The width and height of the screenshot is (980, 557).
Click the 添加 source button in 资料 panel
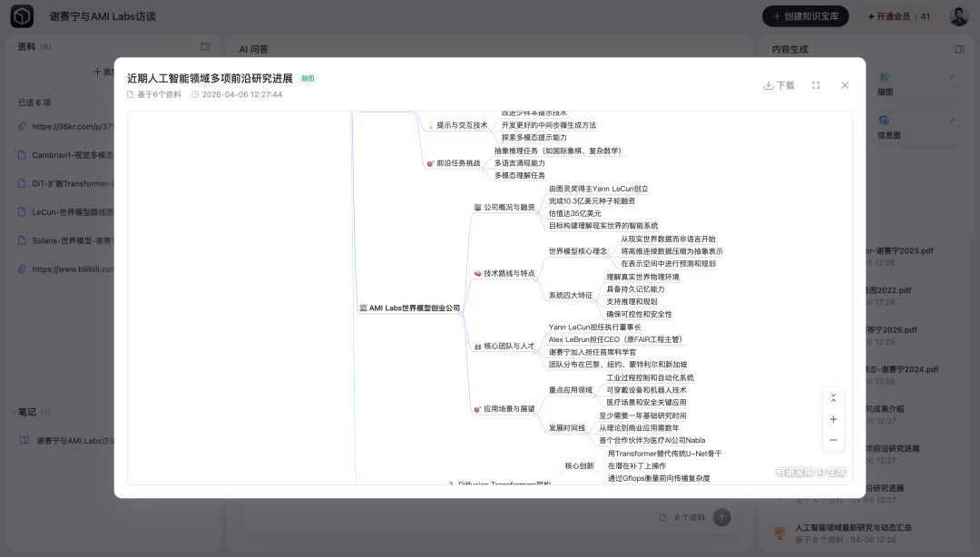(103, 73)
